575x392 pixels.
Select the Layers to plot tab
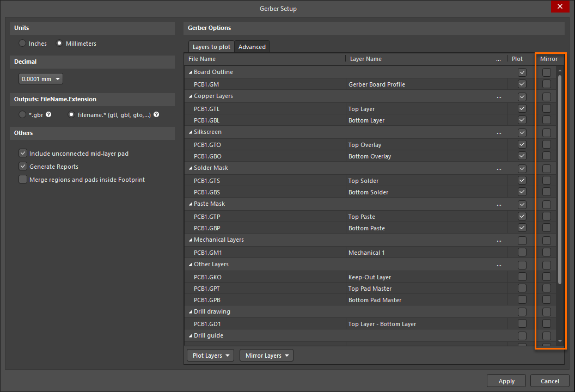[x=211, y=47]
